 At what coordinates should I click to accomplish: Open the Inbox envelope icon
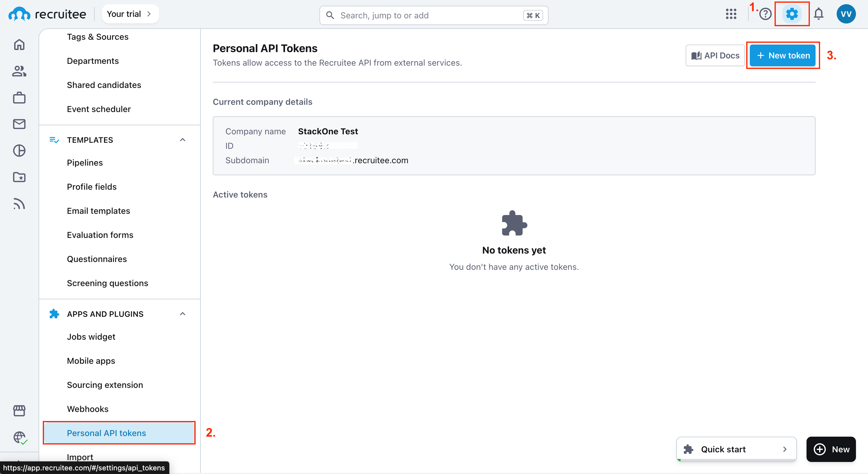coord(19,124)
